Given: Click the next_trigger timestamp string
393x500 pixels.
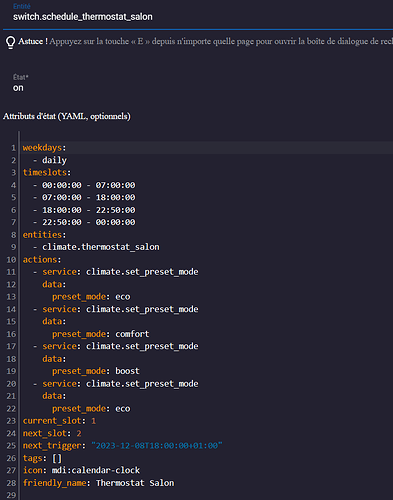Looking at the screenshot, I should click(157, 446).
